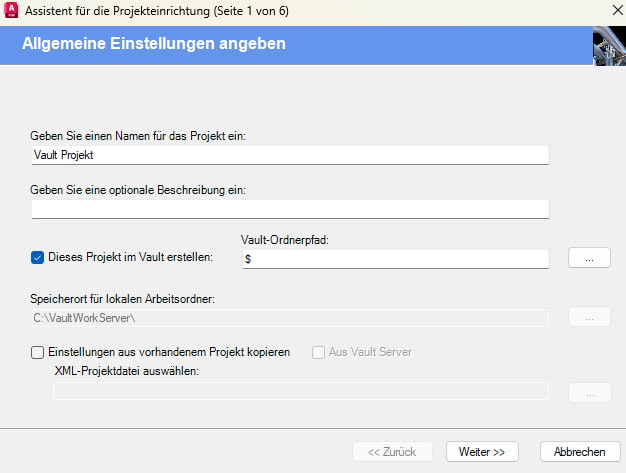The height and width of the screenshot is (473, 626).
Task: Click the Vault-Ordnerpfad field containing $
Action: [x=396, y=259]
